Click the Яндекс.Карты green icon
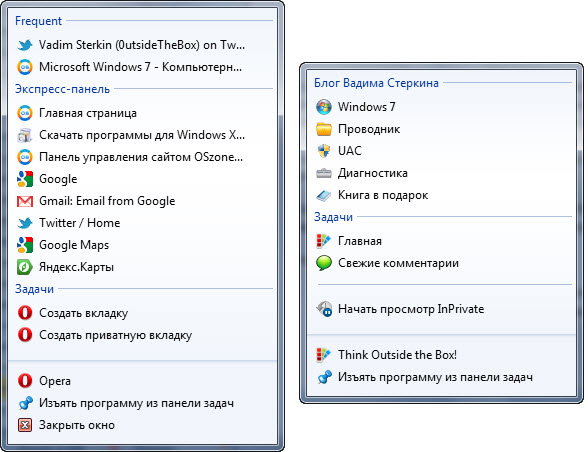 (x=25, y=267)
